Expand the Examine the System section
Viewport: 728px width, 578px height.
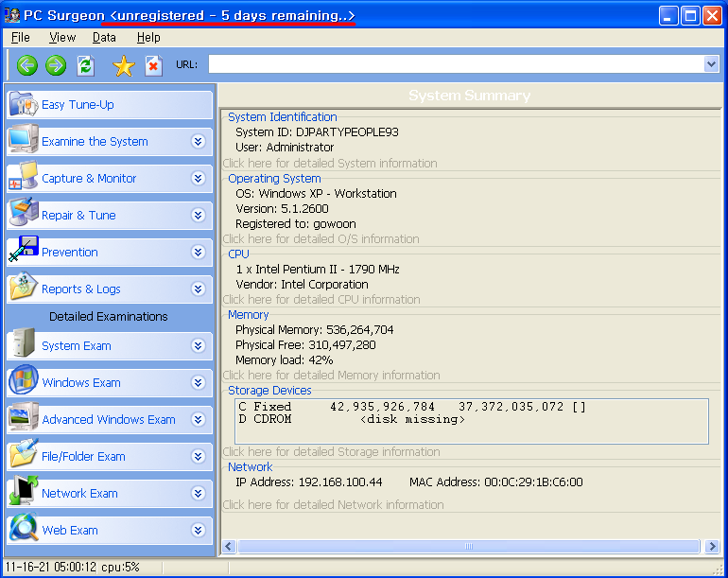click(199, 141)
